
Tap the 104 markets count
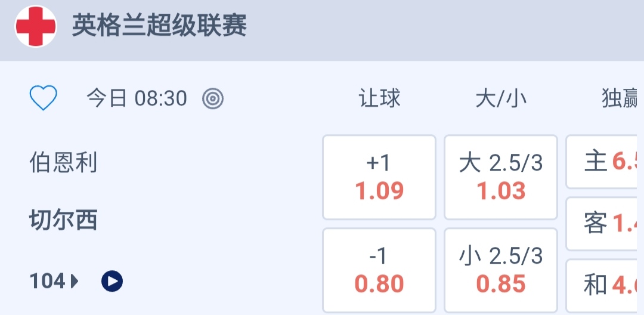point(47,280)
